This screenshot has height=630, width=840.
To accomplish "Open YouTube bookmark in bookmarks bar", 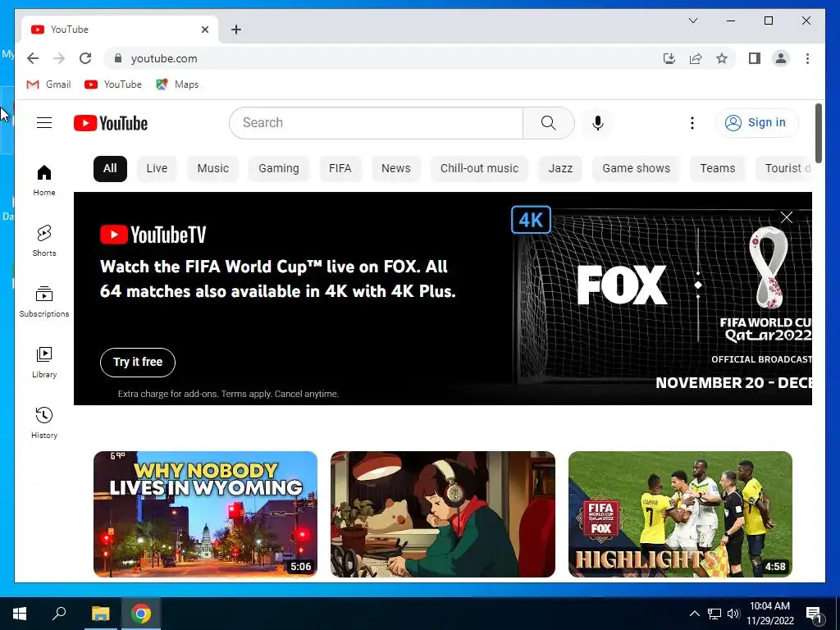I will [113, 84].
